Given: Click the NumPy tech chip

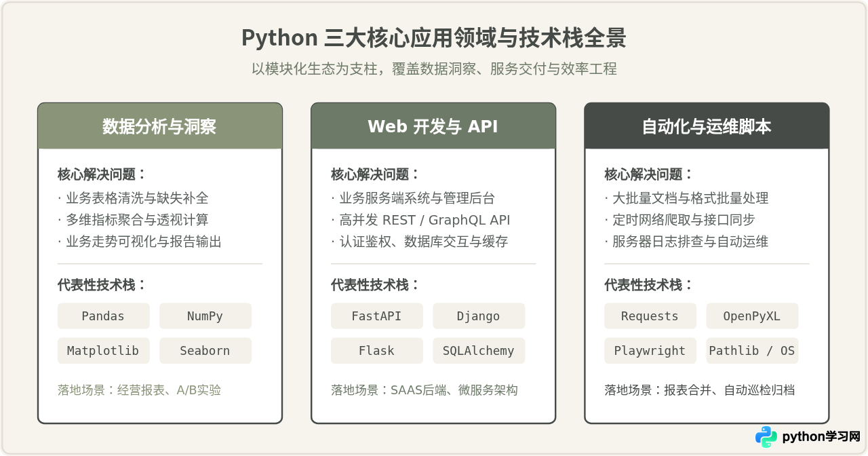Looking at the screenshot, I should click(x=205, y=316).
